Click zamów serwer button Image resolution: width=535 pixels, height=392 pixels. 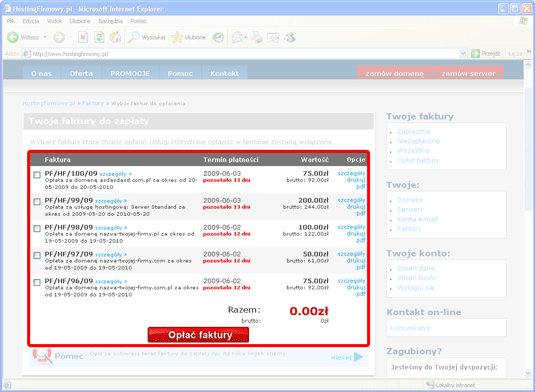(468, 73)
